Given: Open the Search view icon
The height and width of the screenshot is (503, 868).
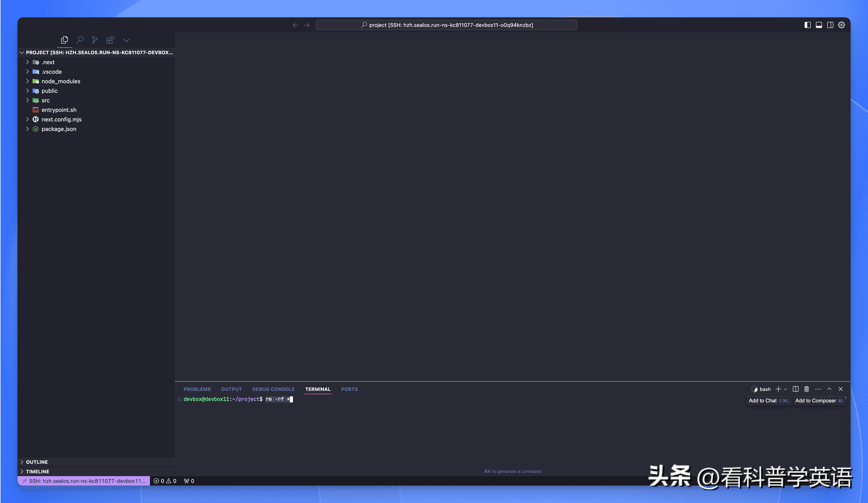Looking at the screenshot, I should pyautogui.click(x=80, y=40).
